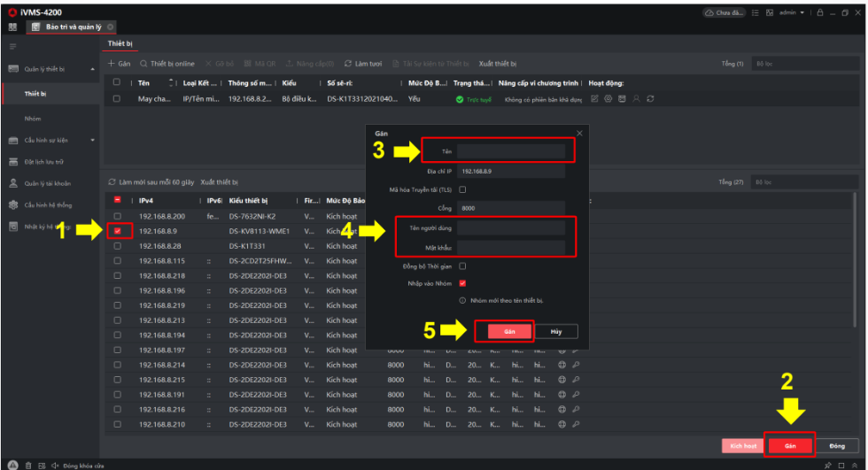Open the admin account dropdown
868x470 pixels.
coord(788,12)
